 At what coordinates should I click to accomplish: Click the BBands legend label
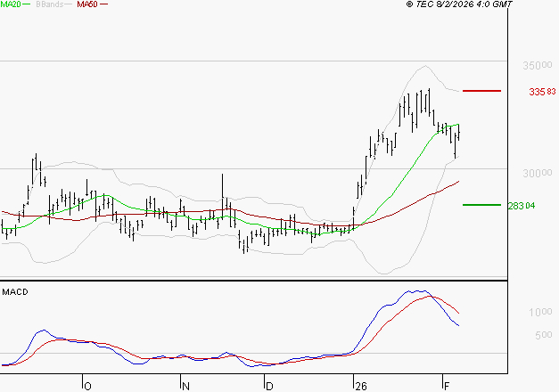click(x=50, y=4)
